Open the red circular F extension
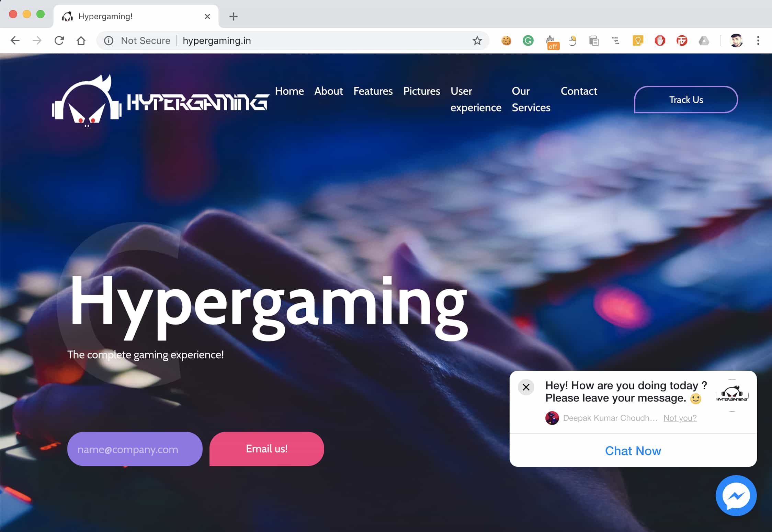This screenshot has height=532, width=772. [682, 41]
